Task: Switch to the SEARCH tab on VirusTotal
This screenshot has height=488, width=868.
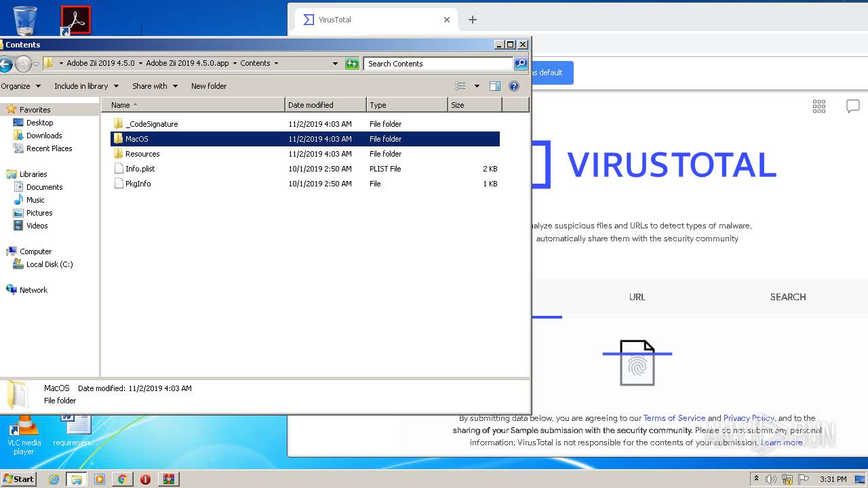Action: coord(788,297)
